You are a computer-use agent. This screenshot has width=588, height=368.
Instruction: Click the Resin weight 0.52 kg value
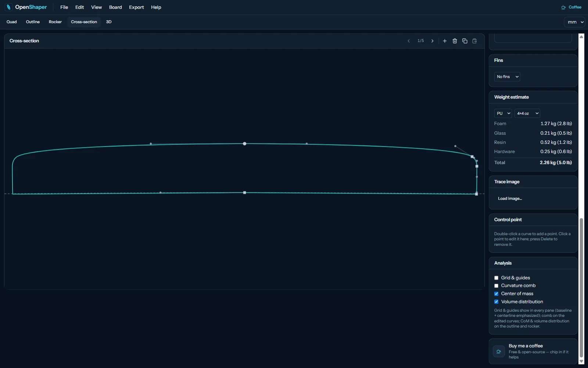click(556, 142)
